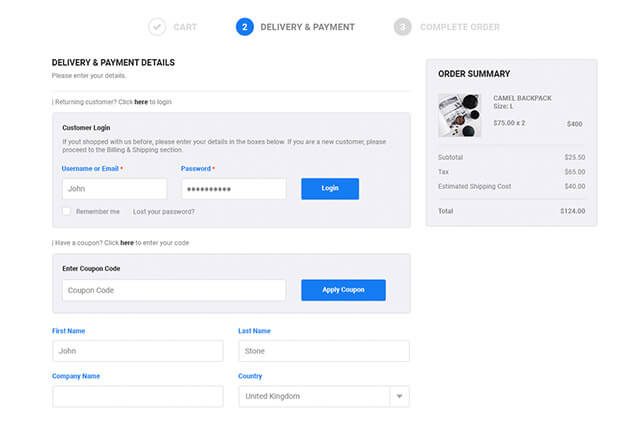
Task: Expand the Country dropdown arrow
Action: (x=398, y=397)
